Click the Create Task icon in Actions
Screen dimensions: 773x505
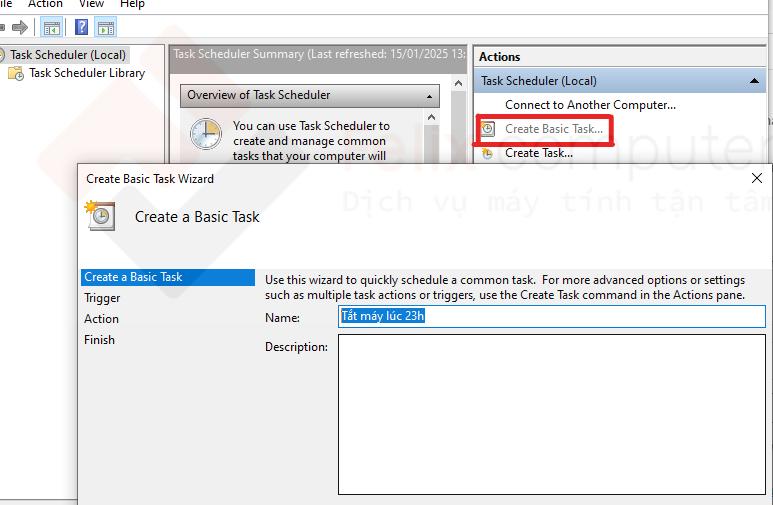tap(487, 153)
